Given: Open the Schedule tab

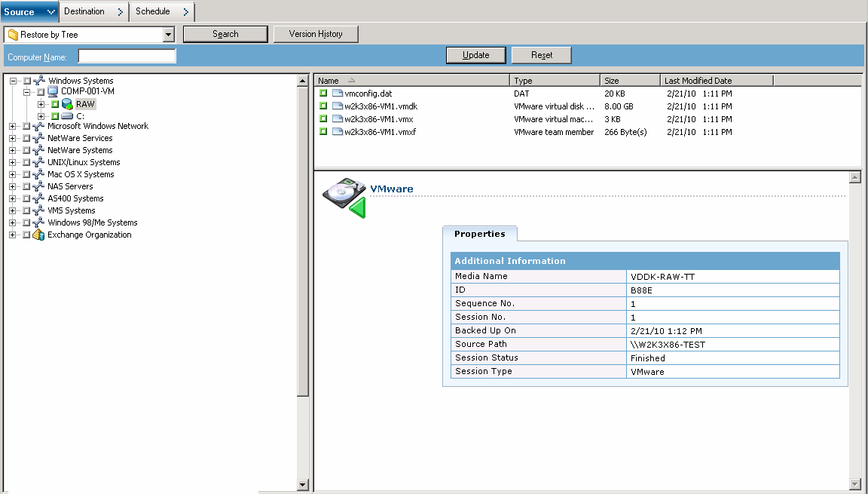Looking at the screenshot, I should pos(154,11).
